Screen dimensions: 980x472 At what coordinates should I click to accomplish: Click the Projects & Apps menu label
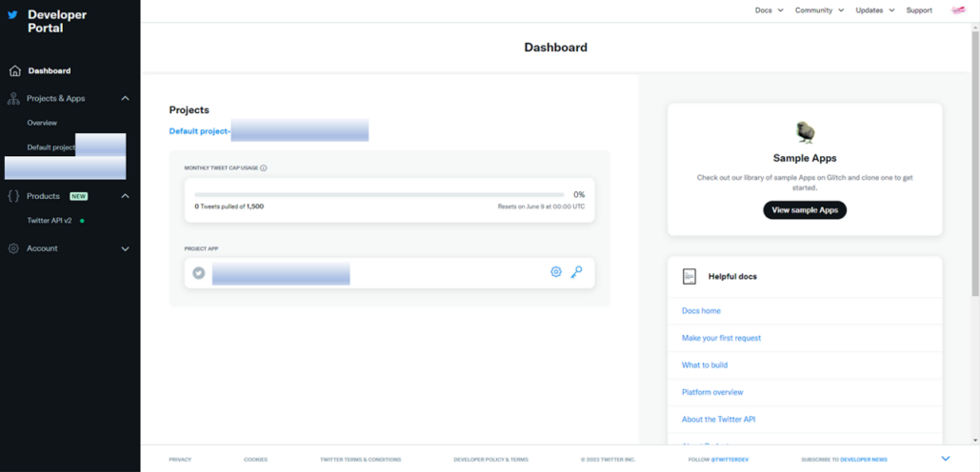click(x=55, y=99)
